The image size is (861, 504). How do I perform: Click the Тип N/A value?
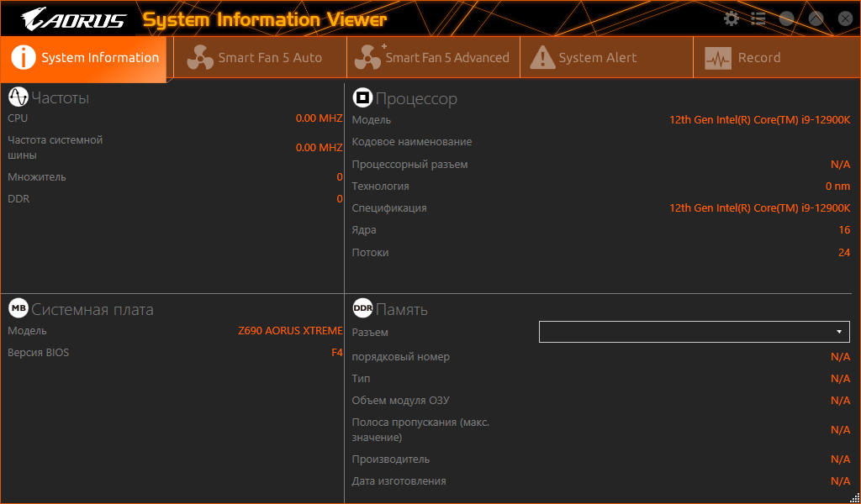click(x=841, y=378)
